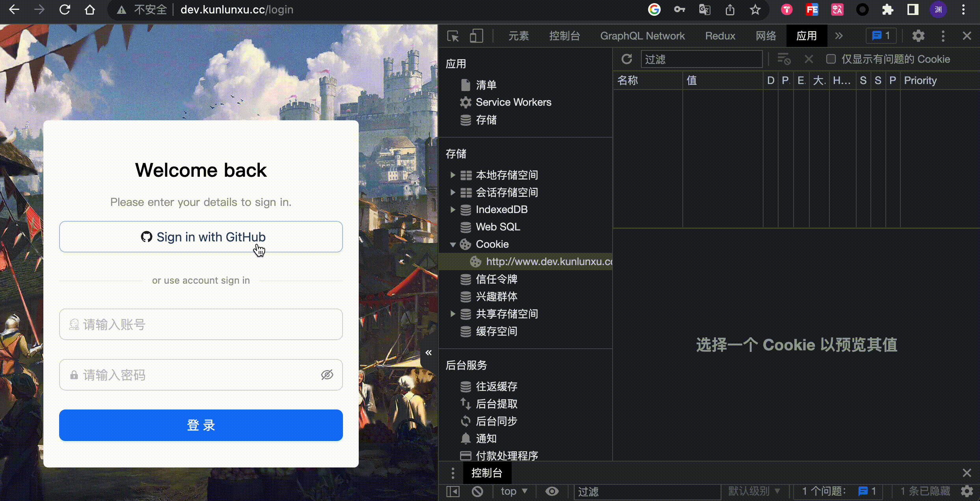This screenshot has height=501, width=980.
Task: Bookmark this page with the star icon
Action: coord(755,10)
